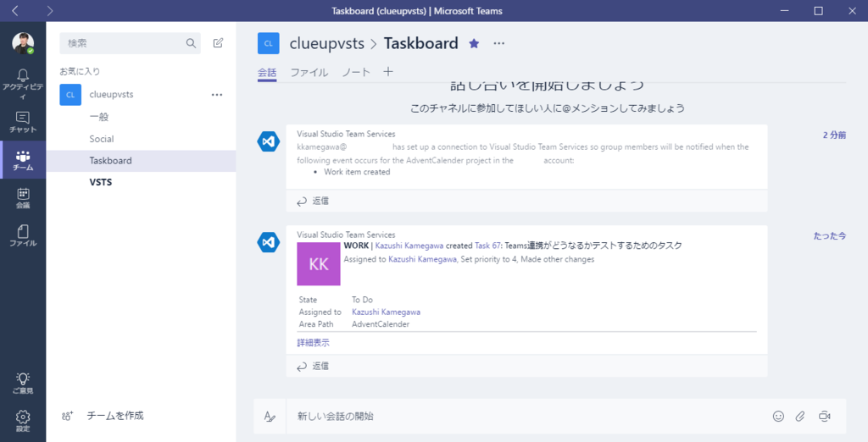Click Kazushi Kamegawa link after 'Assigned to' sentence
Screen dimensions: 868x442
422,259
